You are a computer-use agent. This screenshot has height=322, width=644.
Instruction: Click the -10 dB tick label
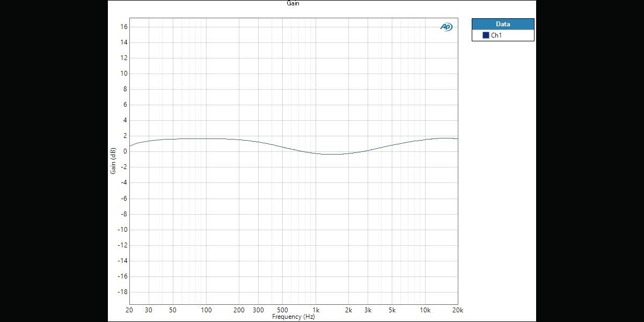[x=122, y=230]
